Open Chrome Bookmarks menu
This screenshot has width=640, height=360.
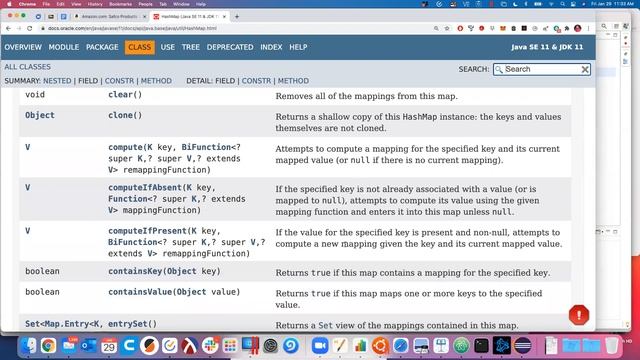click(x=120, y=4)
